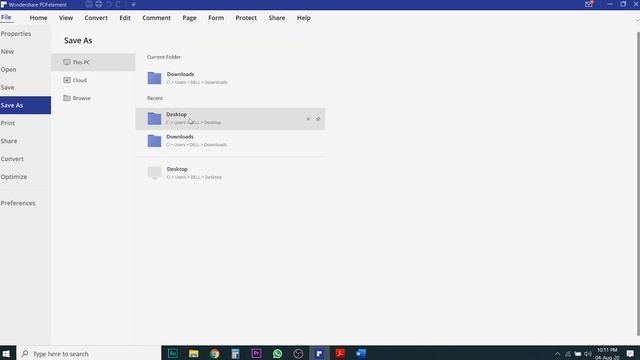
Task: Select Save As in the File sidebar
Action: pyautogui.click(x=25, y=105)
